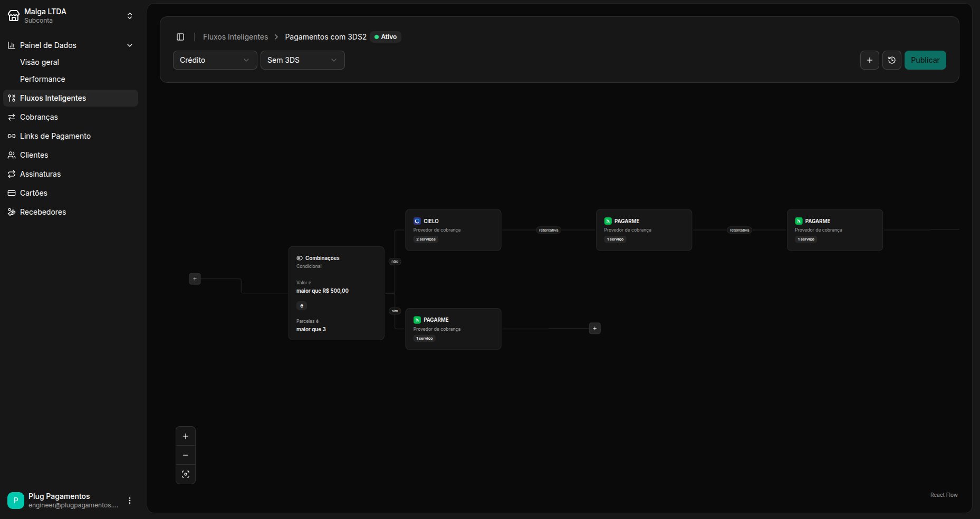980x519 pixels.
Task: Fit view of the flow canvas
Action: click(x=186, y=474)
